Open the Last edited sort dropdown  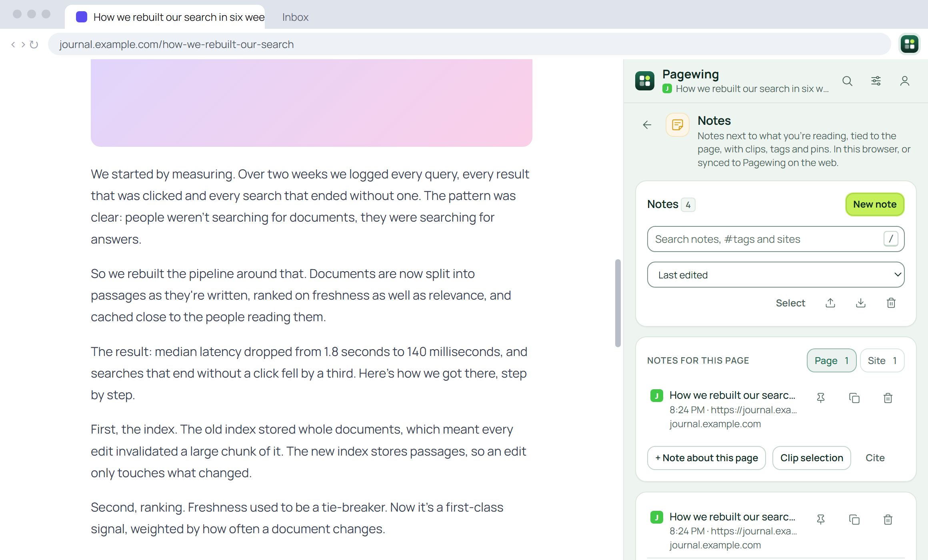(776, 275)
